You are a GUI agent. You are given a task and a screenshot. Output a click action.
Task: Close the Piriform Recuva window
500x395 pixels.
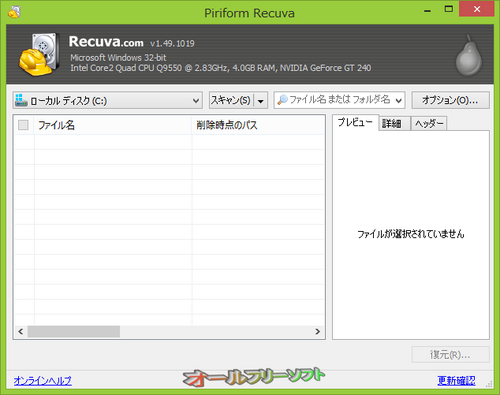point(477,9)
